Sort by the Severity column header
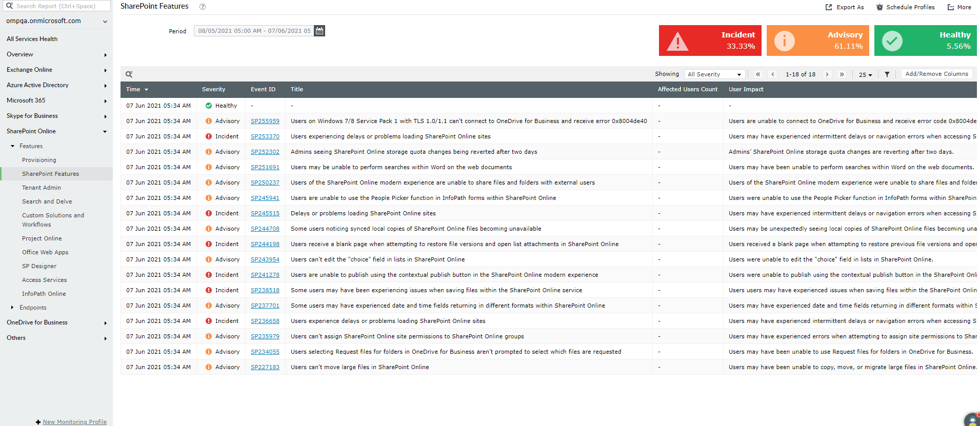Image resolution: width=980 pixels, height=426 pixels. (x=214, y=89)
